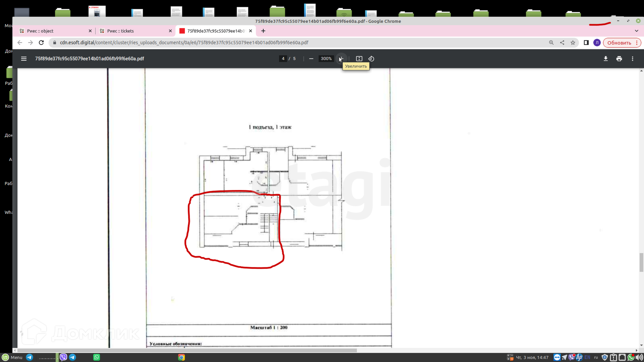Screen dimensions: 644x362
Task: Toggle the Chrome side panel icon
Action: 586,43
